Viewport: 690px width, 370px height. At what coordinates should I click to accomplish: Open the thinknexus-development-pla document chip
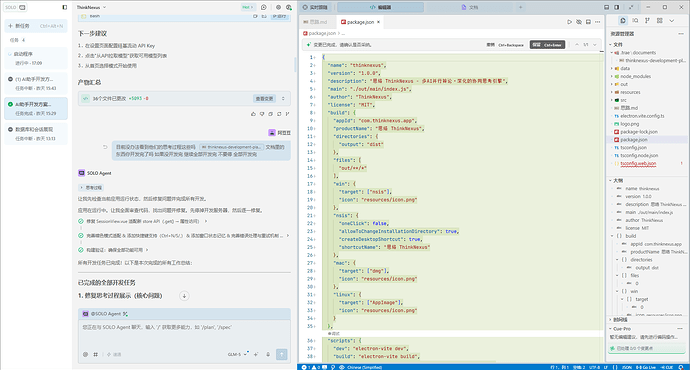[x=231, y=147]
